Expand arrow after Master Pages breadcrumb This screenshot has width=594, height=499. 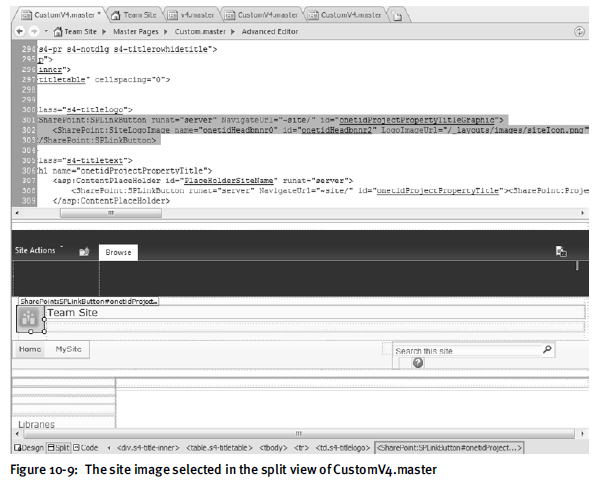pyautogui.click(x=166, y=32)
